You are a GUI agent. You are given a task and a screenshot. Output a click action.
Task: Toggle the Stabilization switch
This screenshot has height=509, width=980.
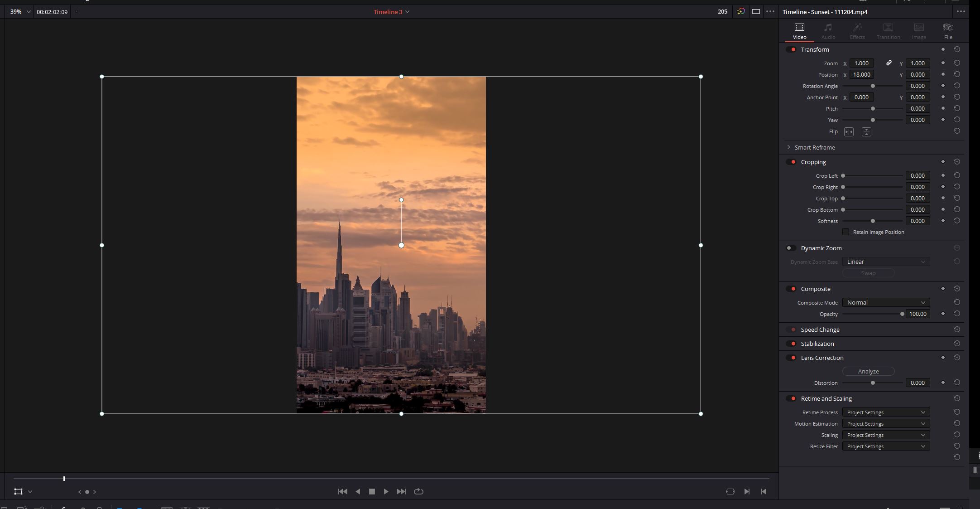pyautogui.click(x=791, y=344)
